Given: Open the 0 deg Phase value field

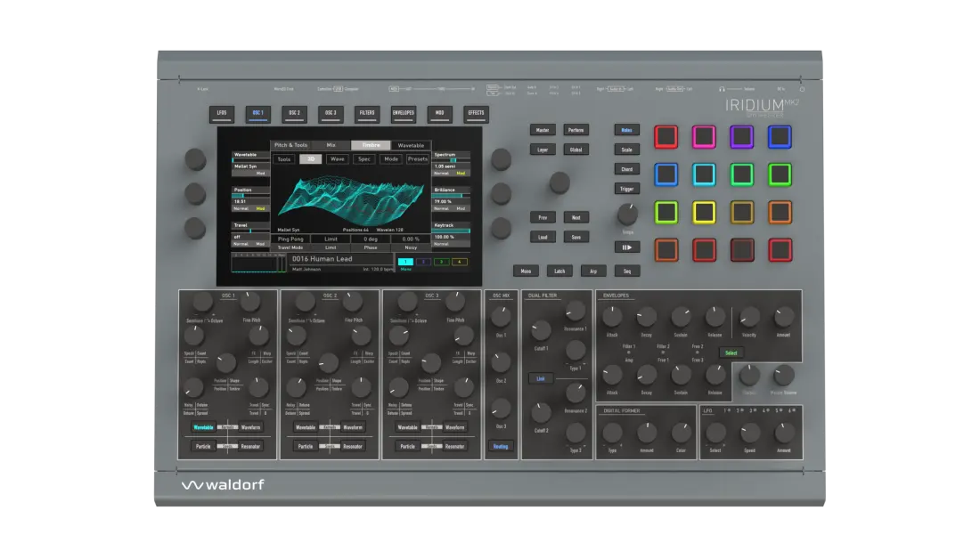Looking at the screenshot, I should pyautogui.click(x=371, y=239).
